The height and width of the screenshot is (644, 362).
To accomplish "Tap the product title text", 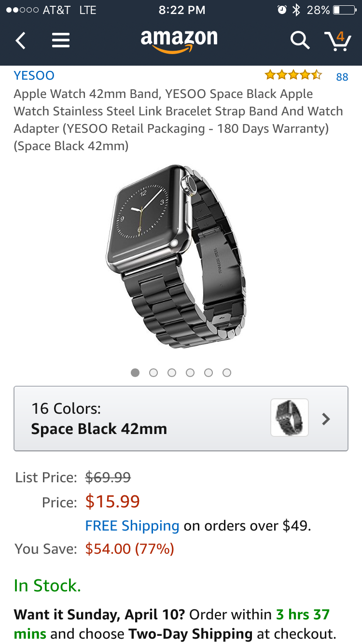I will 179,120.
